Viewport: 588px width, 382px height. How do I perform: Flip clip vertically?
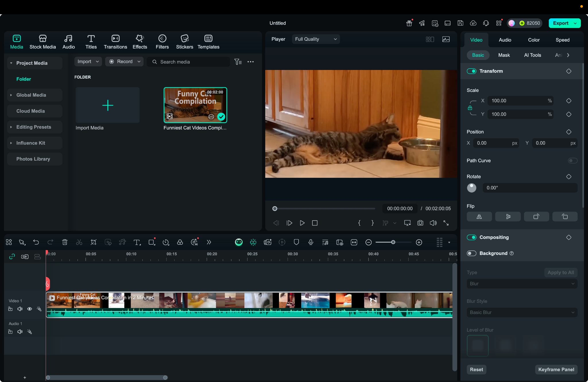click(x=508, y=217)
